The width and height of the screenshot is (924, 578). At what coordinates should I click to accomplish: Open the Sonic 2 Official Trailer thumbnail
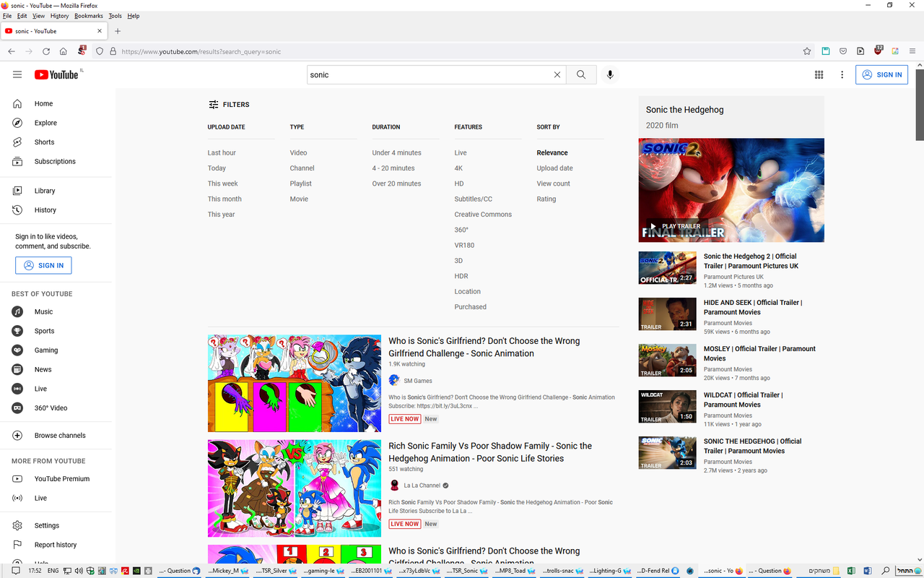[666, 267]
